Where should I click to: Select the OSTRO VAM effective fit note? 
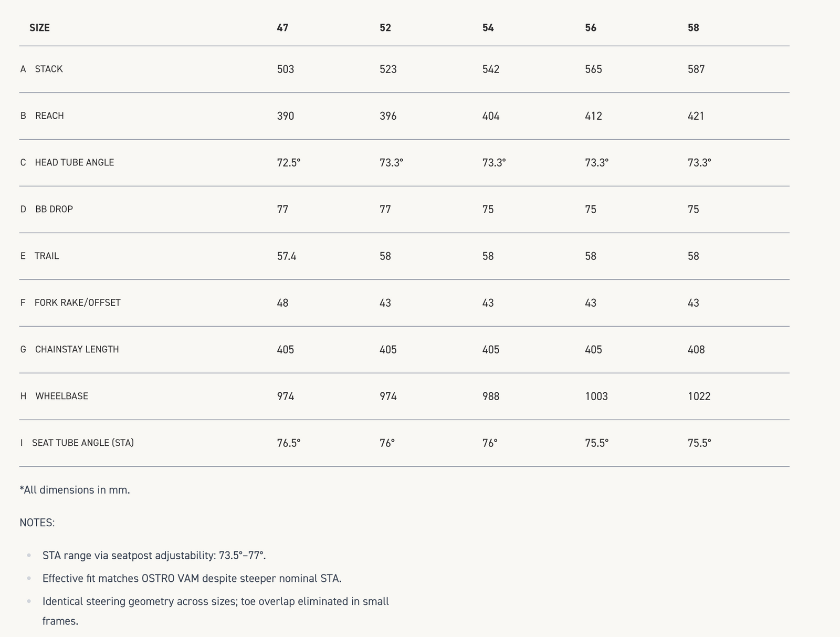[192, 579]
